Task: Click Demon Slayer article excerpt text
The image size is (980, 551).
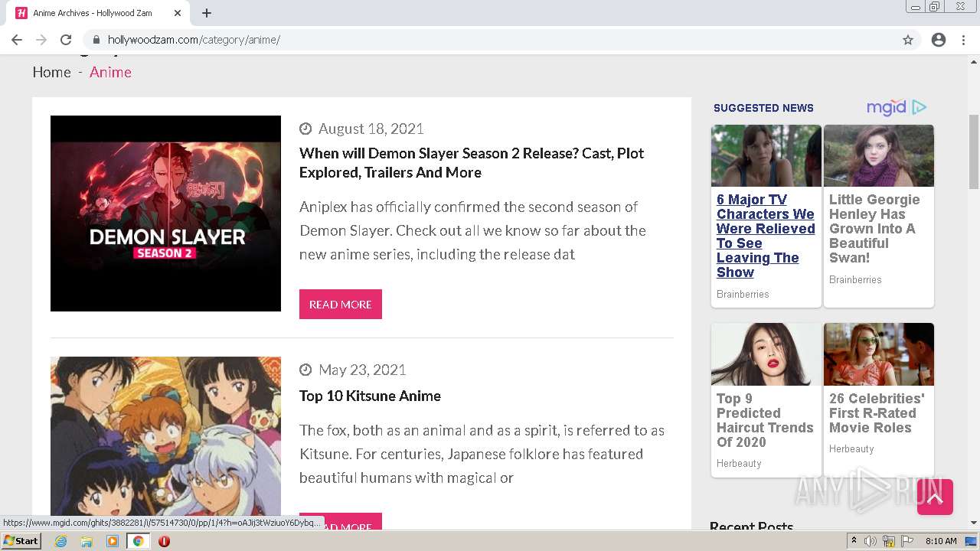Action: coord(472,230)
